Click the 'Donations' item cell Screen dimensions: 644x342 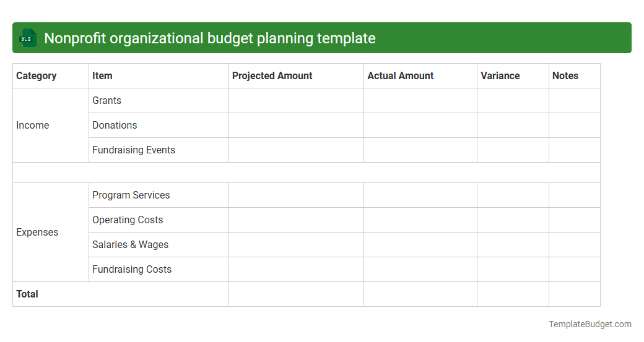click(159, 125)
